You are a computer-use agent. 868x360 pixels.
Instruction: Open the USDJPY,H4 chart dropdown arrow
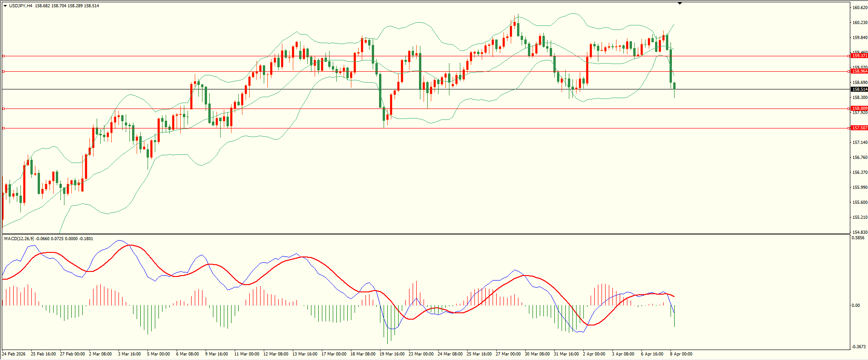coord(5,6)
